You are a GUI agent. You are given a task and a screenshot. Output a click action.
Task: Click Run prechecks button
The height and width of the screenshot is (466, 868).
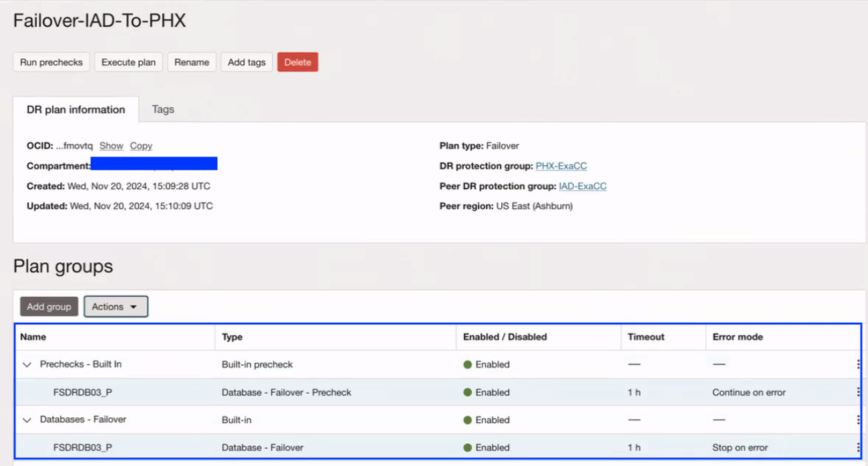click(x=51, y=62)
